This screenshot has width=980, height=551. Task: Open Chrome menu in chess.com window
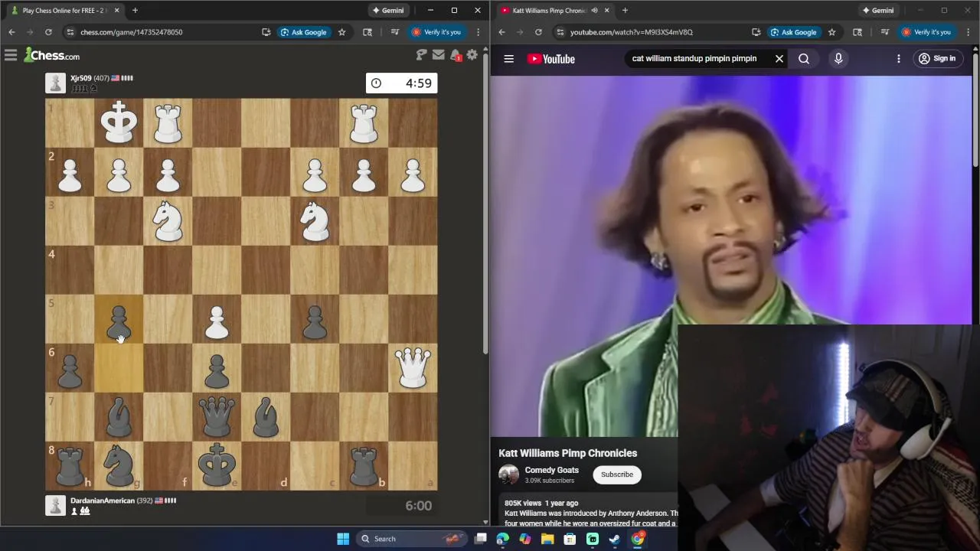[478, 32]
